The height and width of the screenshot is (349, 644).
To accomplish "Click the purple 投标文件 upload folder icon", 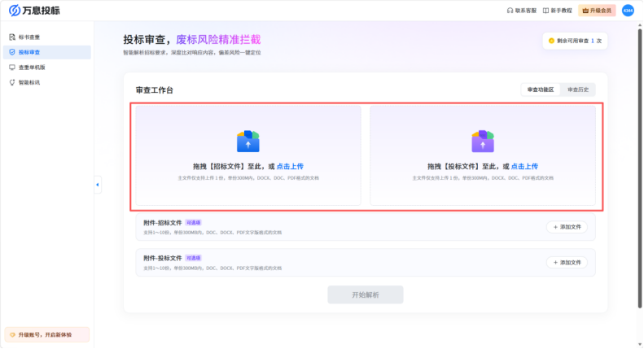I will (483, 142).
